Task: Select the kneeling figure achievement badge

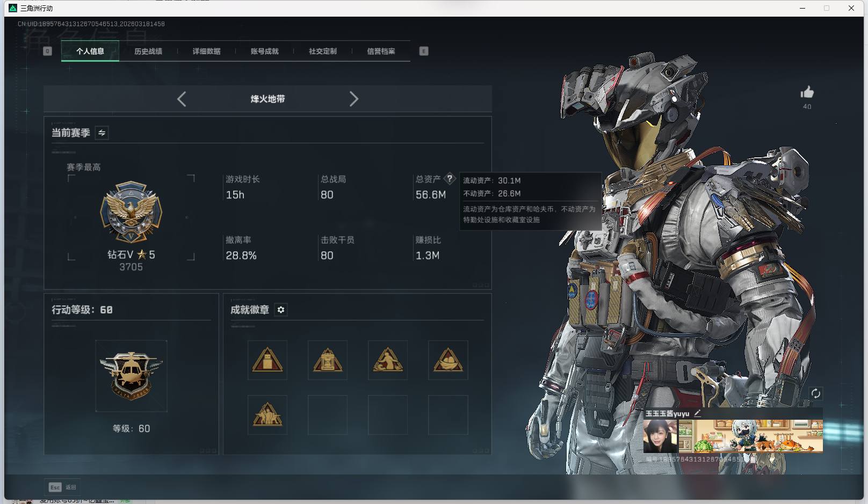Action: coord(388,360)
